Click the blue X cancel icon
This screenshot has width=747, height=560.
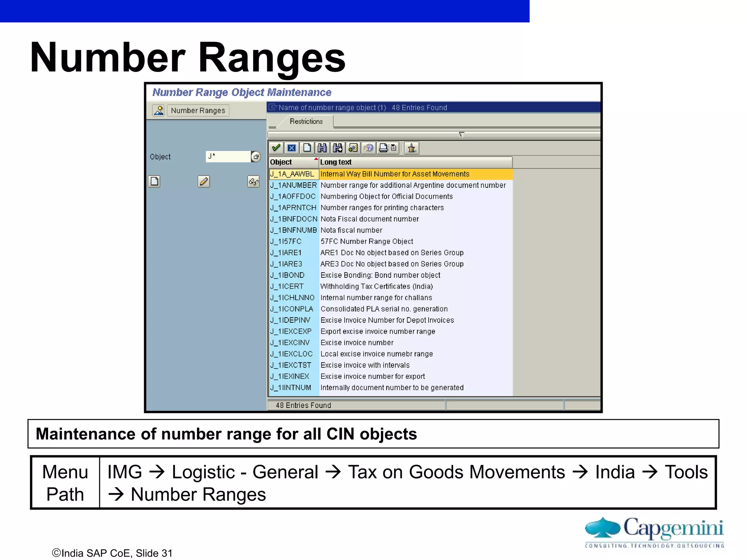291,148
